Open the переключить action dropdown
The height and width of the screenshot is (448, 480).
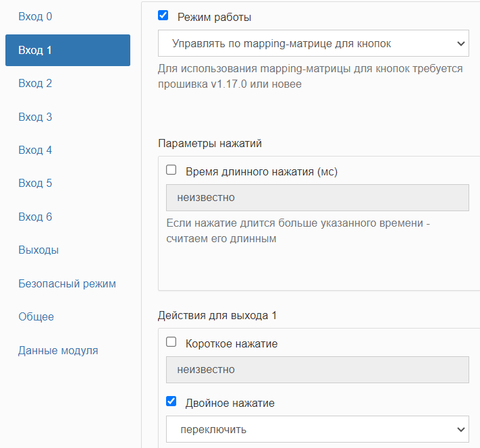pyautogui.click(x=317, y=429)
